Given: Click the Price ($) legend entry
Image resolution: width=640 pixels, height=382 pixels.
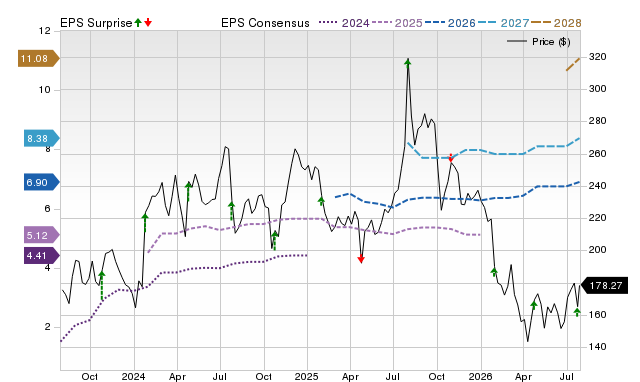Looking at the screenshot, I should click(x=539, y=42).
